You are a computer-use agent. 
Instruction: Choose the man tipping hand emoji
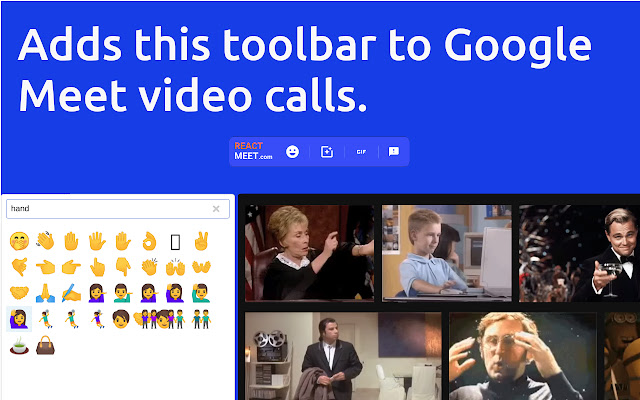point(123,293)
